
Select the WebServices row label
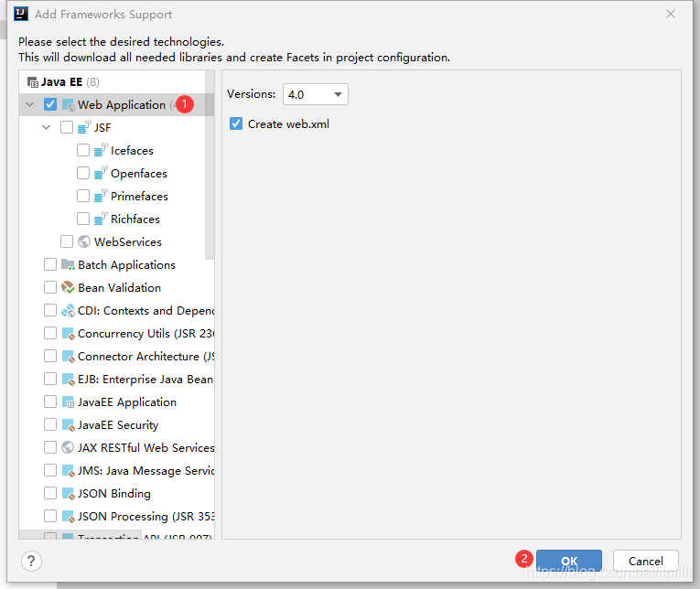point(128,241)
